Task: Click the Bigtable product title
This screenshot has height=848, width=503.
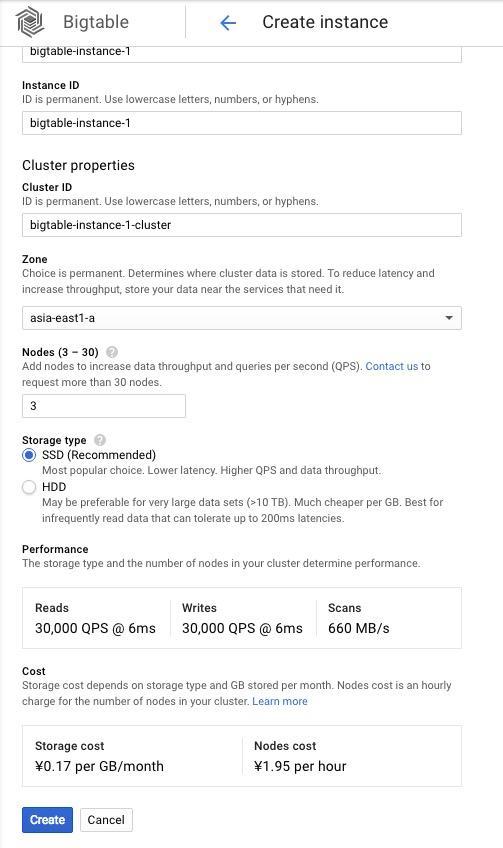Action: click(96, 22)
